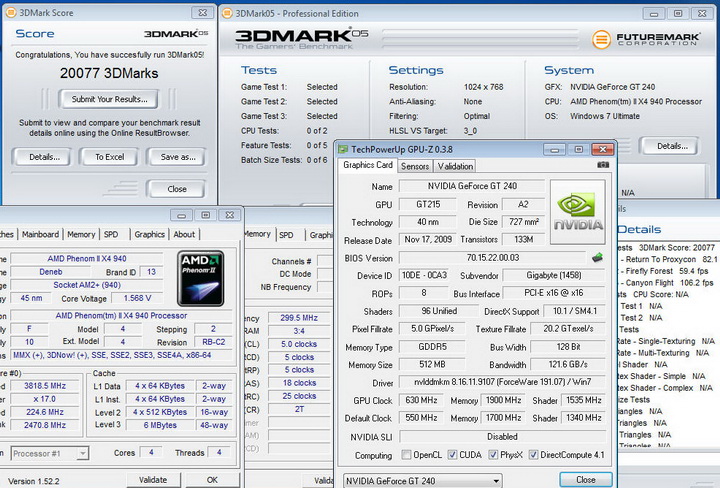Click the NVIDIA logo in GPU-Z
The width and height of the screenshot is (720, 488).
click(578, 212)
